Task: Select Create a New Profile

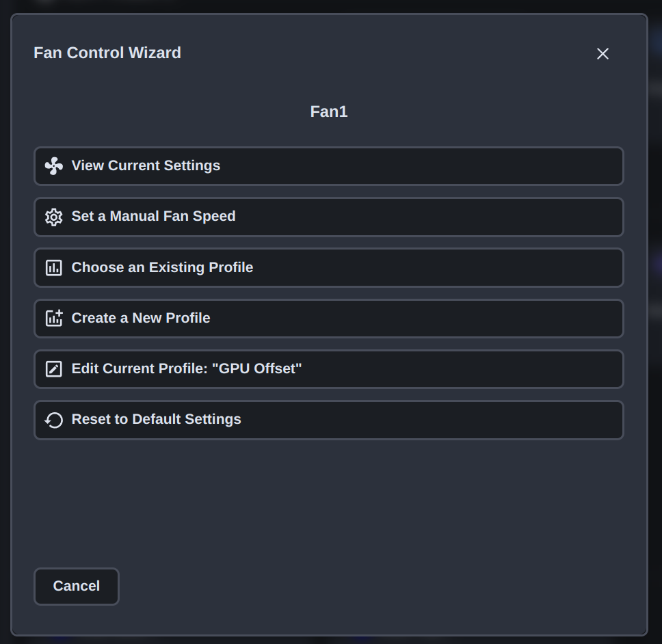Action: (x=328, y=318)
